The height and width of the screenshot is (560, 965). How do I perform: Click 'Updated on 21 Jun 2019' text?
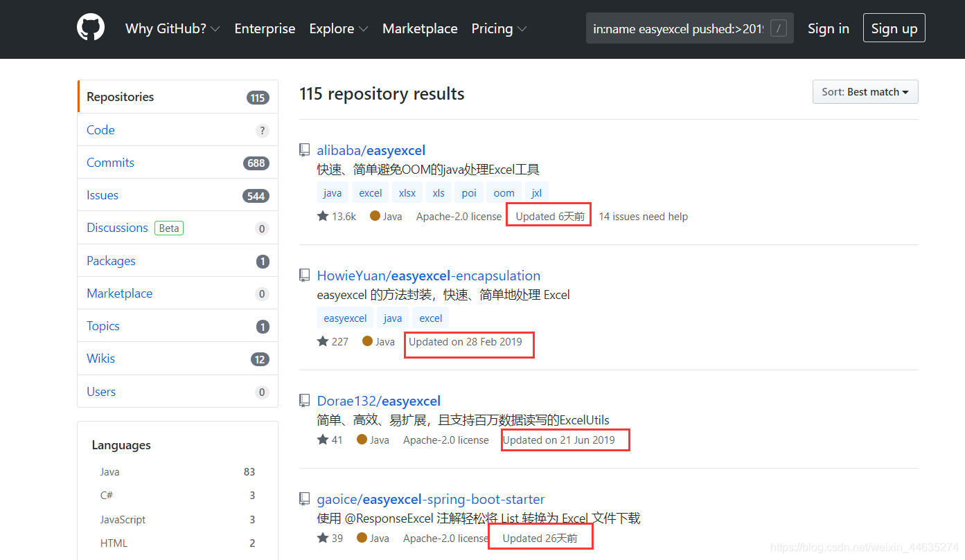(x=559, y=440)
